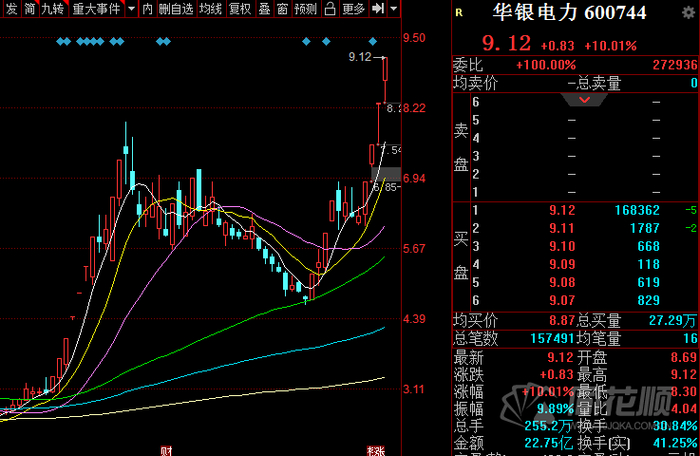
Task: Click the 委比 +100.00% value
Action: (x=546, y=65)
